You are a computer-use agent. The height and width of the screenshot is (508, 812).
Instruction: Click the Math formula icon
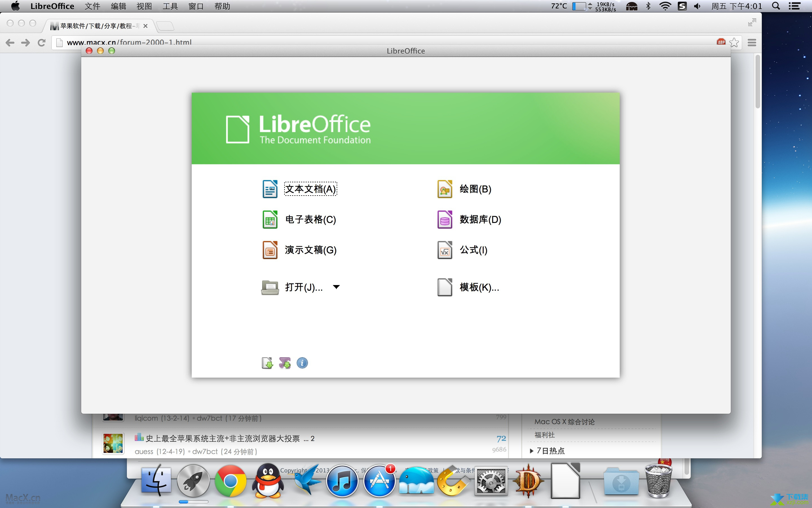(x=445, y=250)
